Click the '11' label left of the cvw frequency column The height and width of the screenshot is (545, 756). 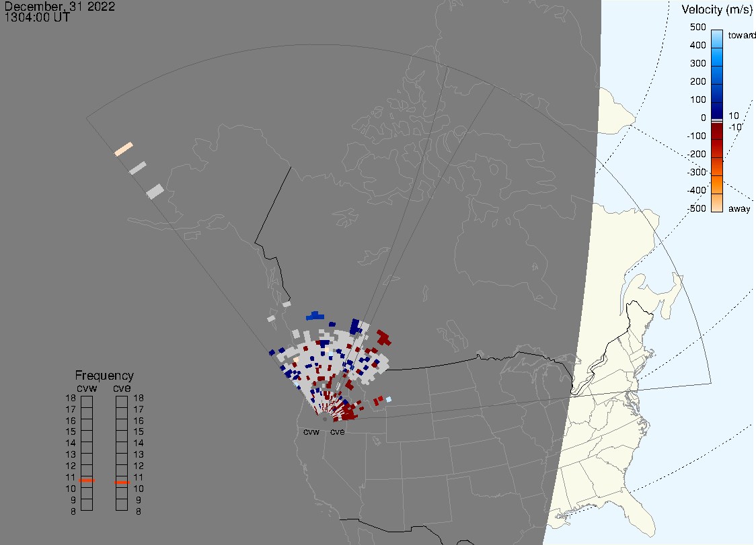click(71, 478)
